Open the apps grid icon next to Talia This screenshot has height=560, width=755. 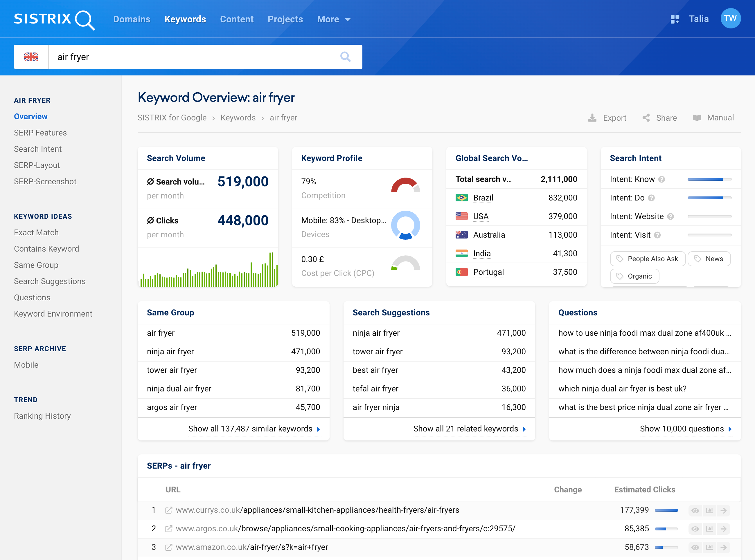[x=675, y=19]
